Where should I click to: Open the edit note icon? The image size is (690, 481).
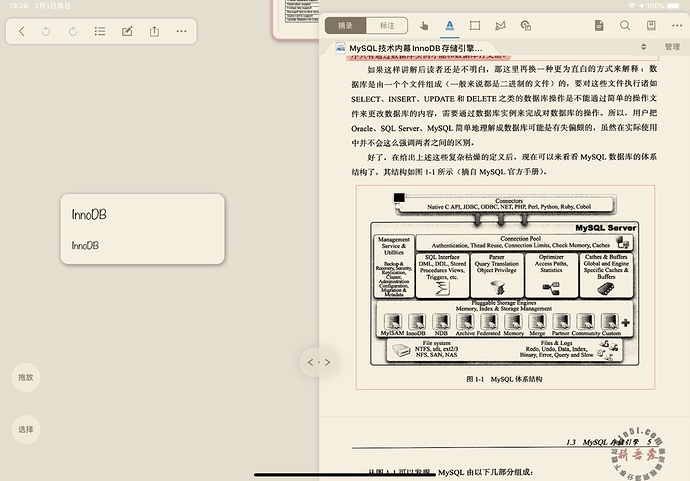point(127,31)
